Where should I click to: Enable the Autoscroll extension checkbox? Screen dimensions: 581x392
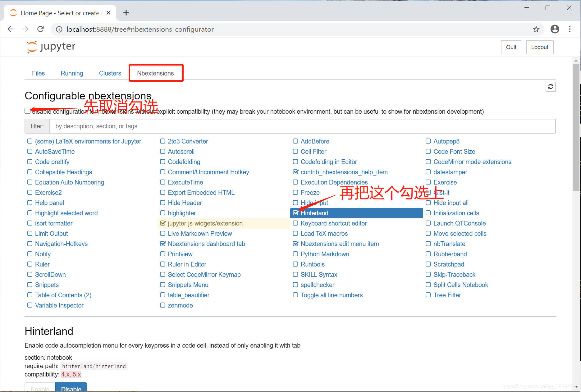click(x=162, y=152)
